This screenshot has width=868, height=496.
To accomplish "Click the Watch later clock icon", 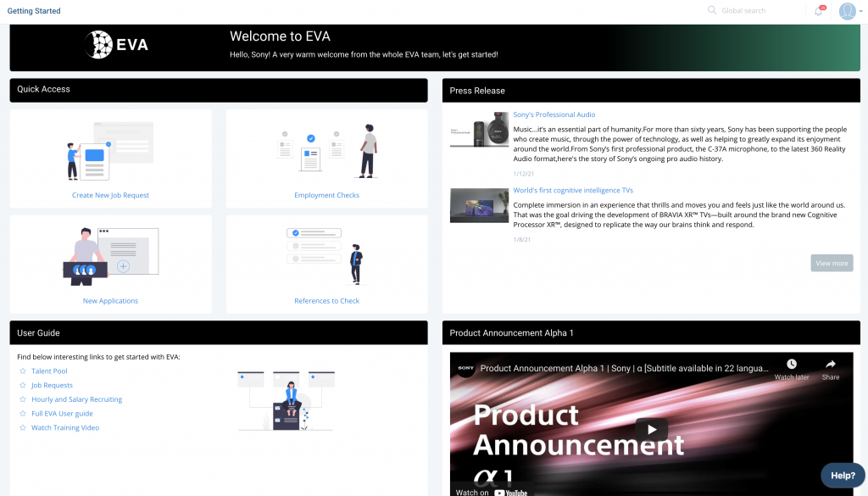I will (792, 364).
